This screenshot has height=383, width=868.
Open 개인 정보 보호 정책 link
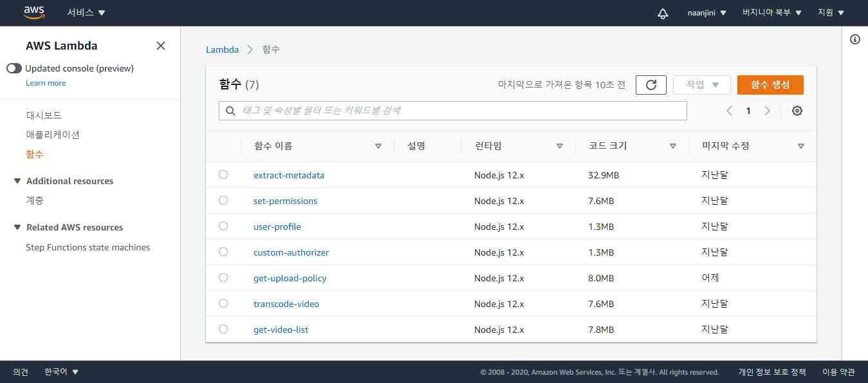pyautogui.click(x=772, y=372)
